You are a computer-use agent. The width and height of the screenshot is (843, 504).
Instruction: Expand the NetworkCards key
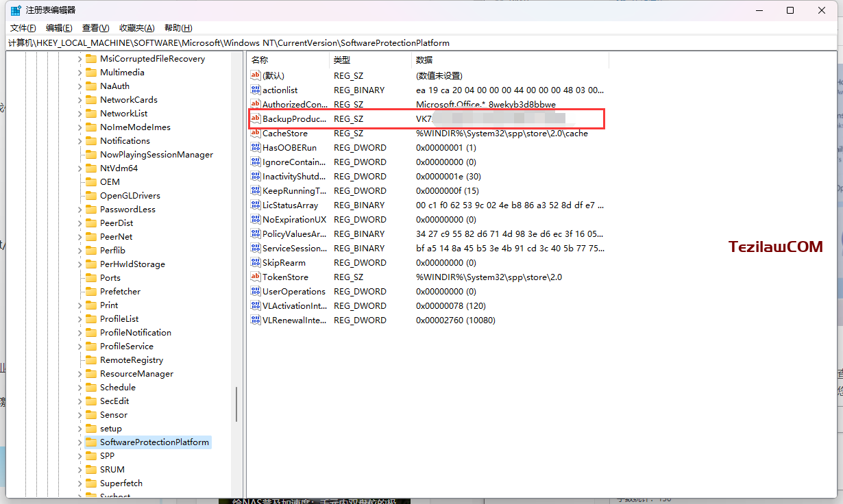point(80,99)
